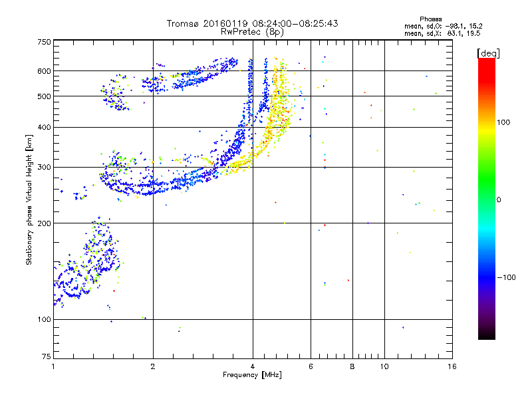The width and height of the screenshot is (532, 399).
Task: Click the x-axis label 'Frequency [MHz]'
Action: (252, 375)
